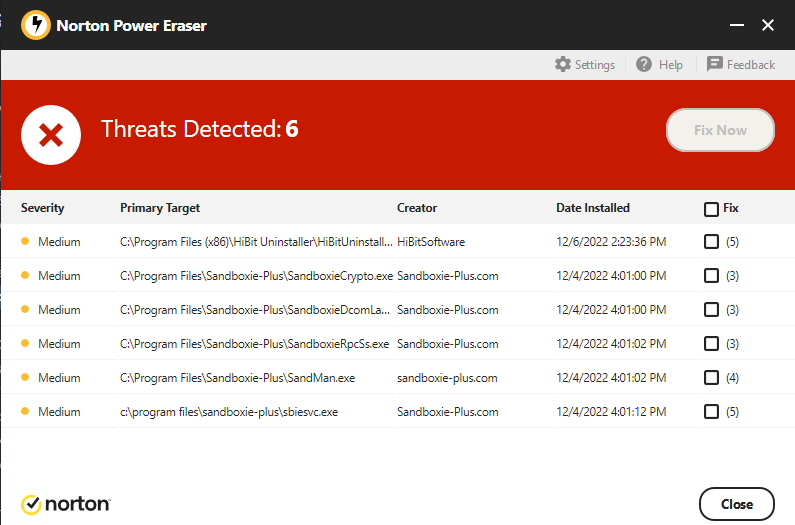
Task: Click the Close button at bottom
Action: (736, 504)
